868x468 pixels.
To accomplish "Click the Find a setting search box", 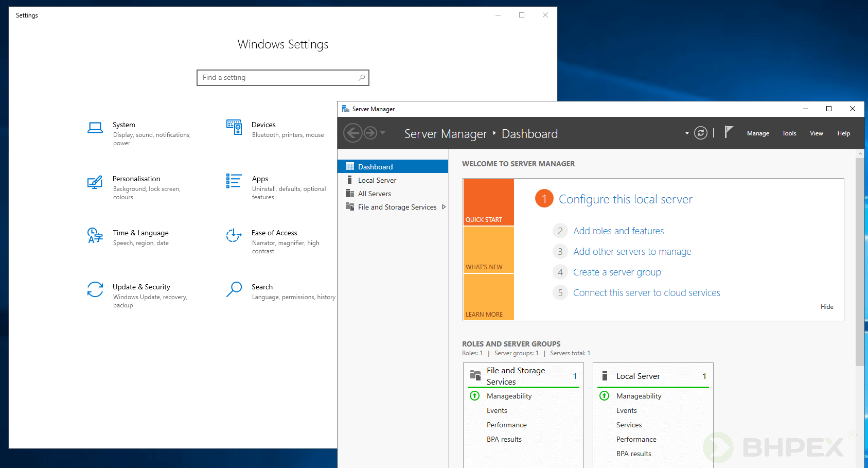I will (x=282, y=78).
